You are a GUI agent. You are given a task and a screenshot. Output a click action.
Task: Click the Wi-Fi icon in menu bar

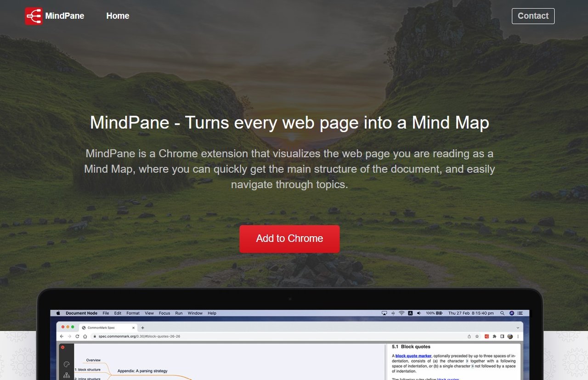tap(401, 313)
